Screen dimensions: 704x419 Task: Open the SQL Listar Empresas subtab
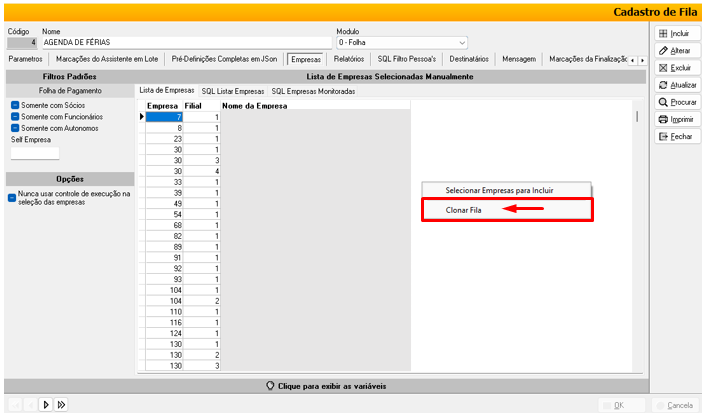coord(233,91)
